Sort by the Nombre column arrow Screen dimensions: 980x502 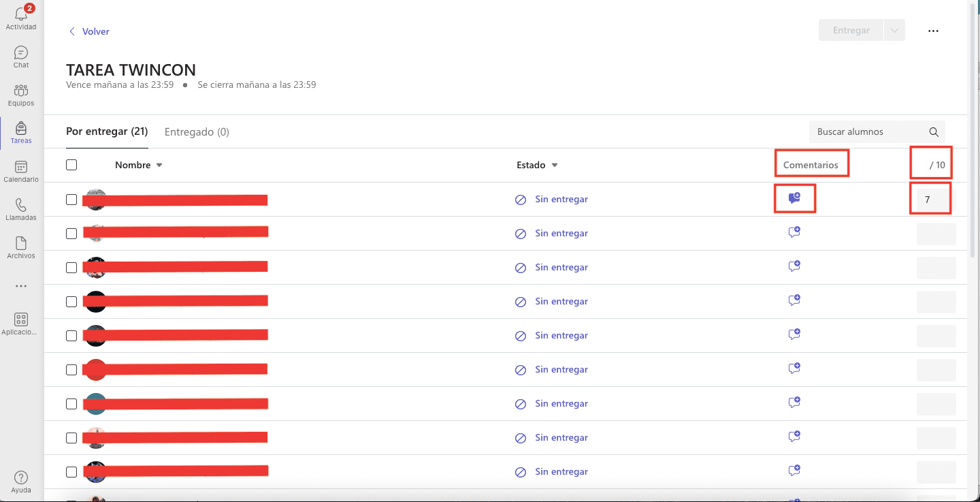(159, 166)
